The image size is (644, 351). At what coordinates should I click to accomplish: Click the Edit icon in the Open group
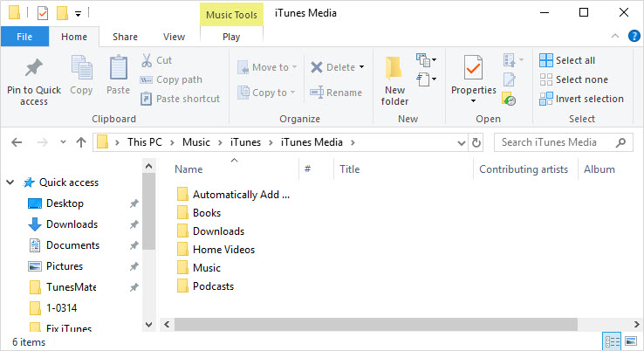point(510,79)
